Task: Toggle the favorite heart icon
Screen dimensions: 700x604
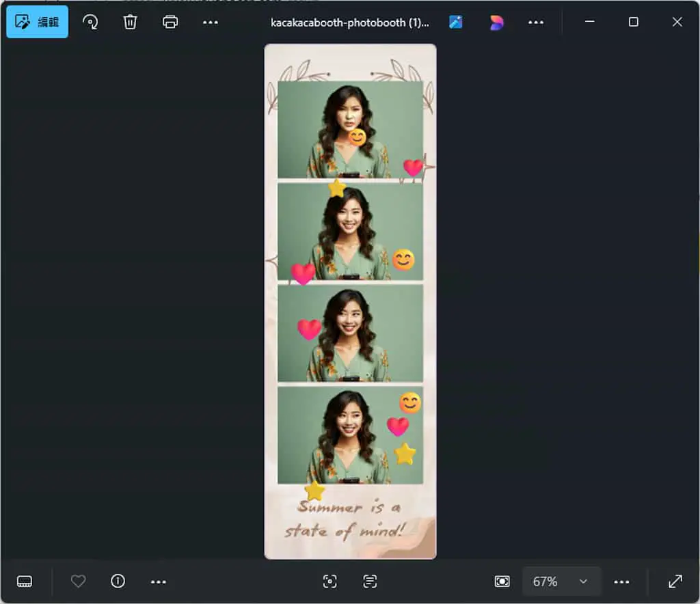Action: [78, 581]
